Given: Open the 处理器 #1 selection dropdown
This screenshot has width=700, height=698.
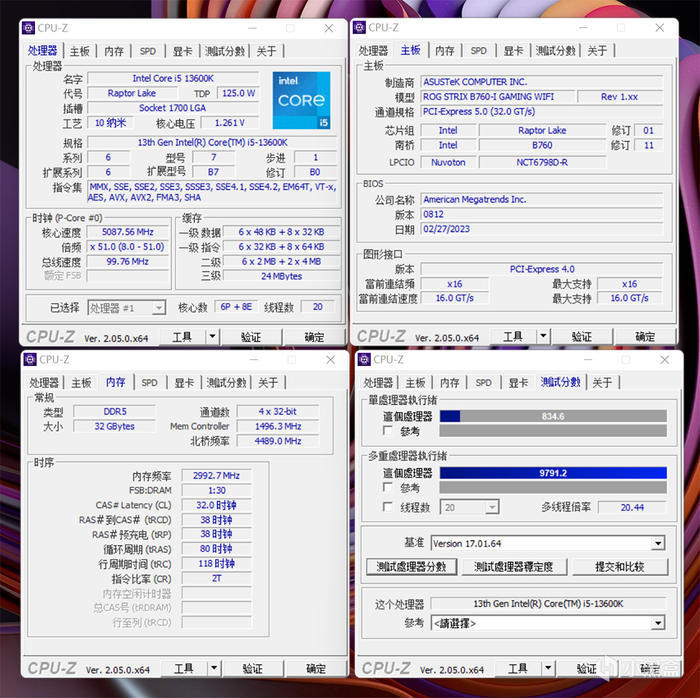Looking at the screenshot, I should click(x=127, y=308).
